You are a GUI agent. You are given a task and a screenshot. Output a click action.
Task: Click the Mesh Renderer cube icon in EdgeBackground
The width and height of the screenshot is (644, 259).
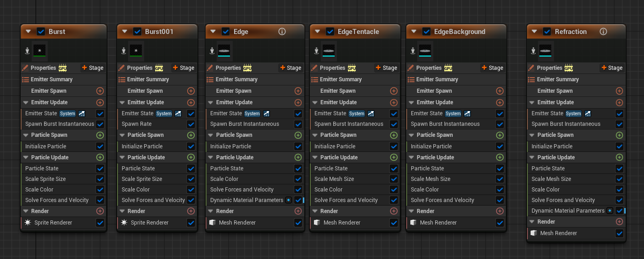(x=413, y=223)
